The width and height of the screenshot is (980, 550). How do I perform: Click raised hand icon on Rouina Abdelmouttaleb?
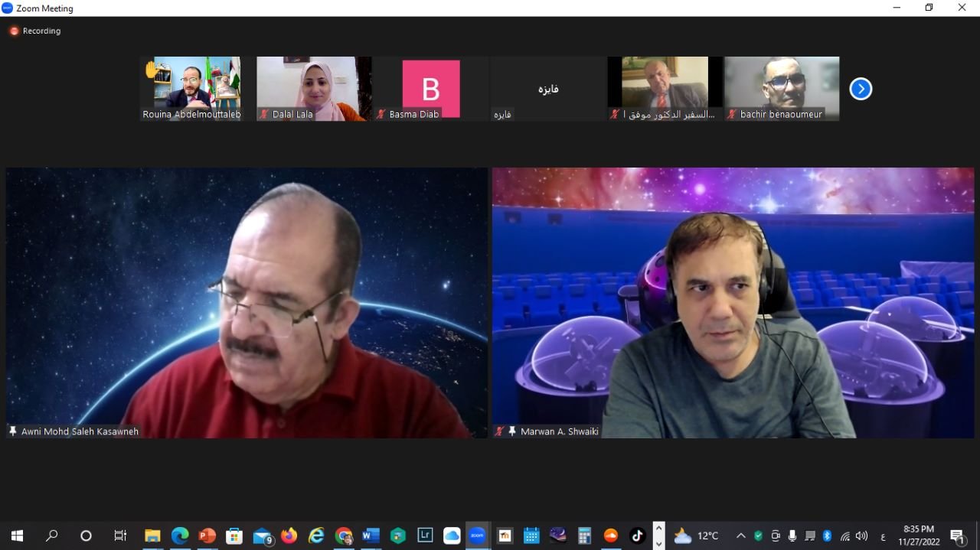coord(152,70)
